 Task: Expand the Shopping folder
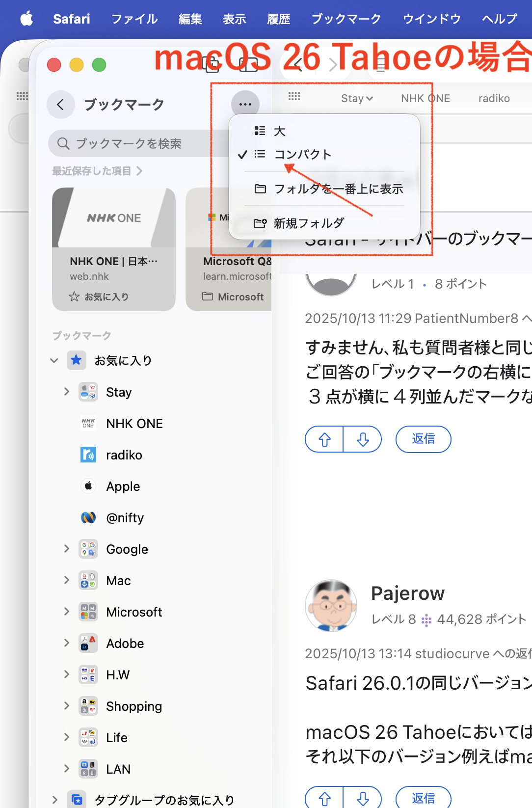(x=67, y=706)
